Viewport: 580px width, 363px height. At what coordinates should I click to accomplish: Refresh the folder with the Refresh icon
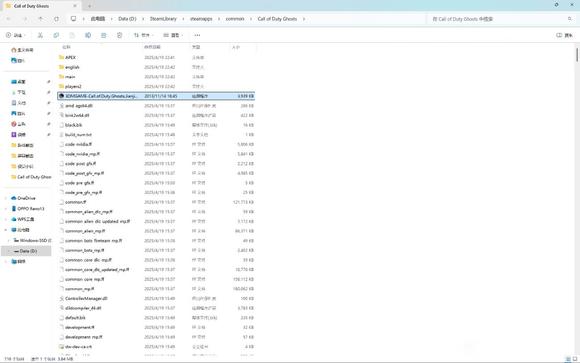(x=56, y=19)
